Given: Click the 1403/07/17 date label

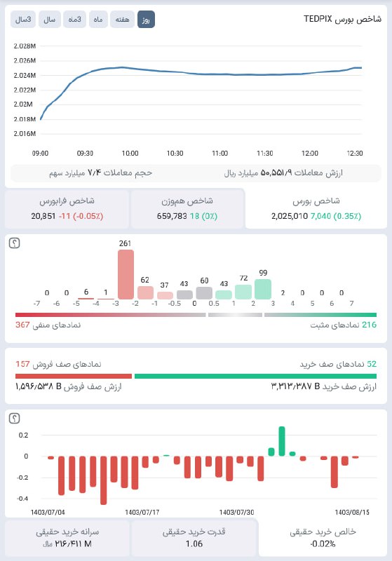Looking at the screenshot, I should [x=142, y=513].
